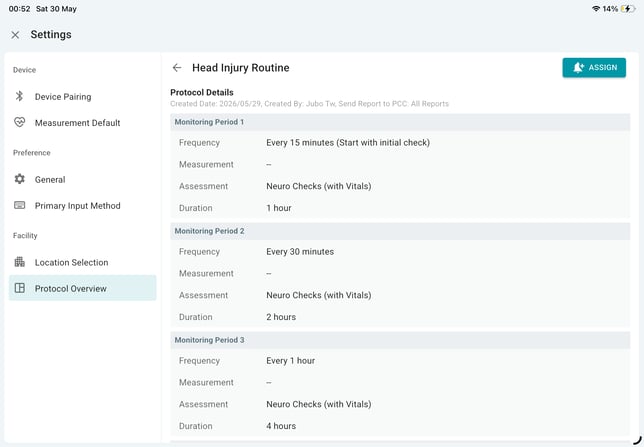644x447 pixels.
Task: Click the keyboard icon for Primary Input Method
Action: click(x=19, y=205)
